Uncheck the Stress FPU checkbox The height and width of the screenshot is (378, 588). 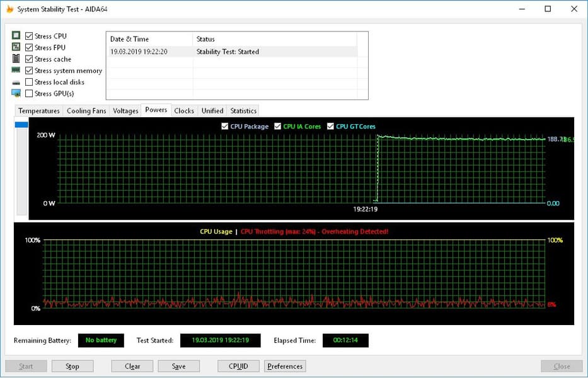point(29,48)
